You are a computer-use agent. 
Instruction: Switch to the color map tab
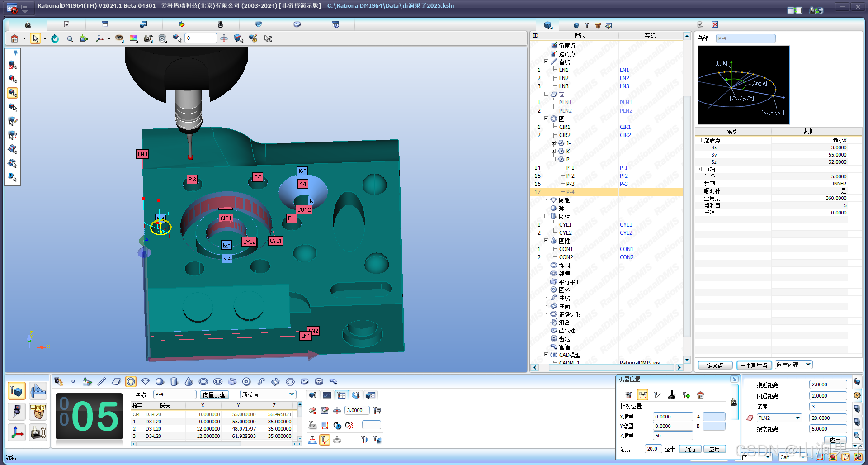coord(181,24)
